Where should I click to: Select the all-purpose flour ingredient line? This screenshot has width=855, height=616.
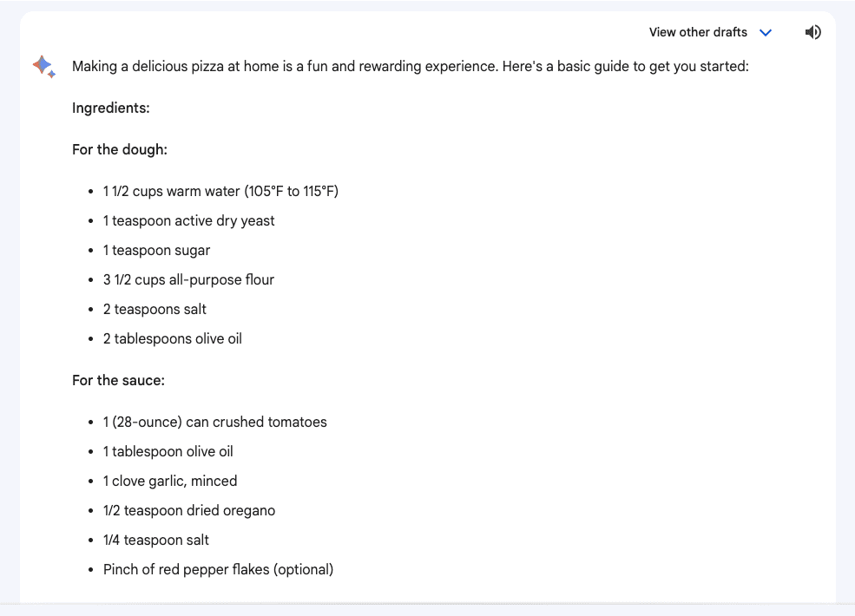click(188, 279)
